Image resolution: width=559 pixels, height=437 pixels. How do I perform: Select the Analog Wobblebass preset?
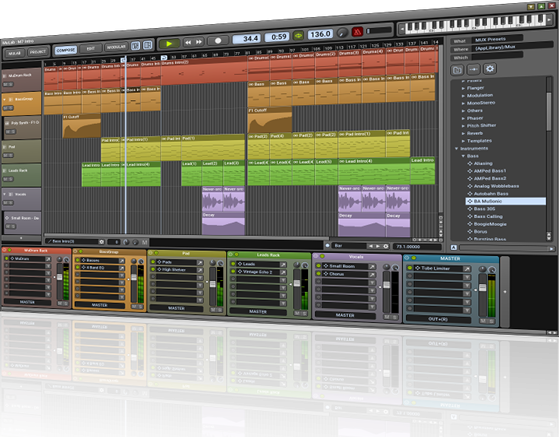point(496,186)
